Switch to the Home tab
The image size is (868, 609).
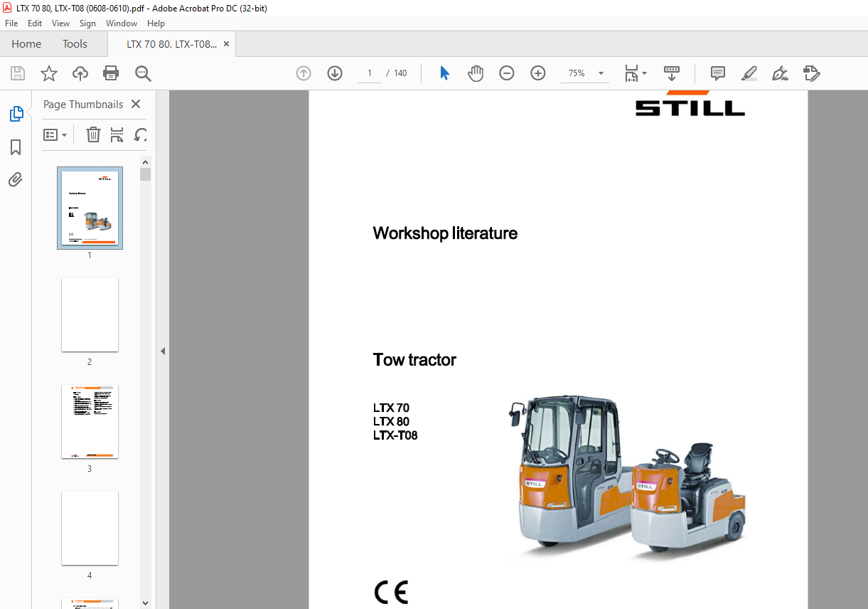[x=26, y=44]
